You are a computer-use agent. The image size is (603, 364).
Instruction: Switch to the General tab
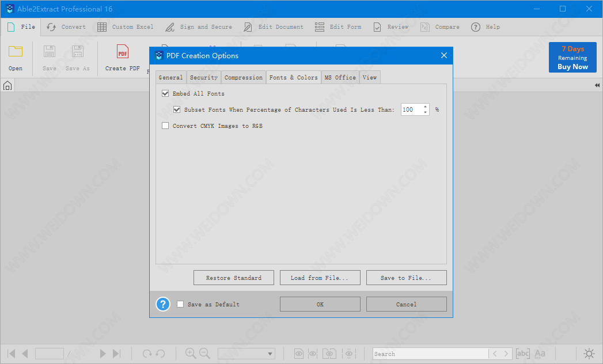pos(170,77)
